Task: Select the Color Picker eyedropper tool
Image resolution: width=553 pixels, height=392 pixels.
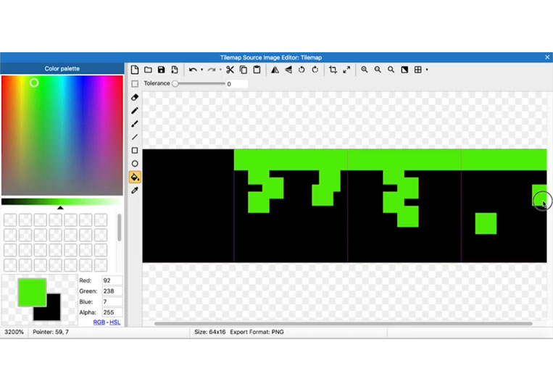Action: 135,191
